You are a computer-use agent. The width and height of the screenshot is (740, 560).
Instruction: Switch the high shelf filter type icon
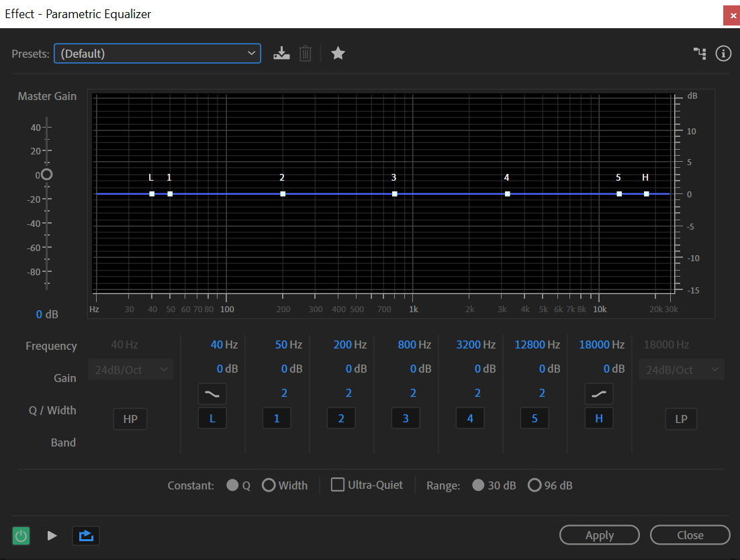pyautogui.click(x=599, y=394)
